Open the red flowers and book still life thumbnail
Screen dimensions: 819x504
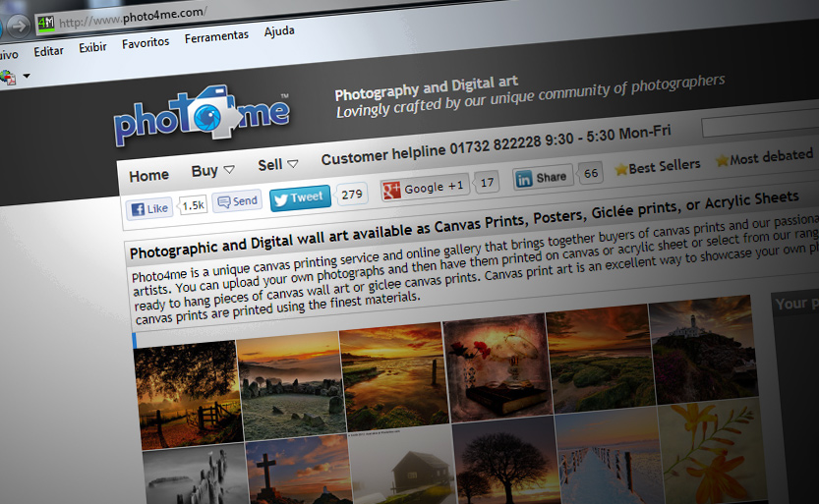(x=497, y=367)
